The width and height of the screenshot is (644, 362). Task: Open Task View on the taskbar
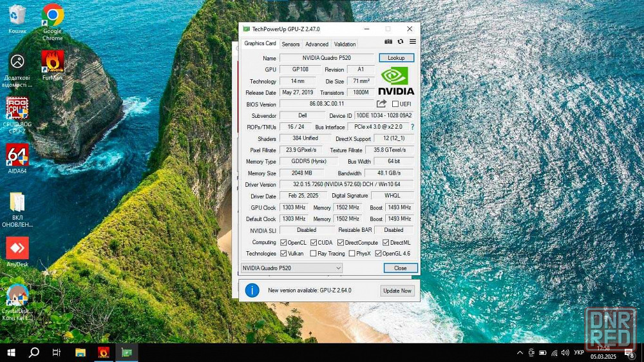coord(57,352)
